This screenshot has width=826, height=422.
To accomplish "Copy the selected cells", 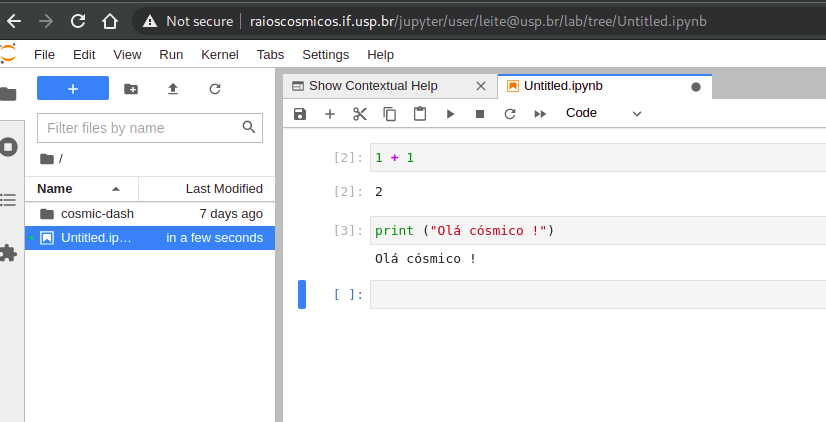I will click(390, 114).
